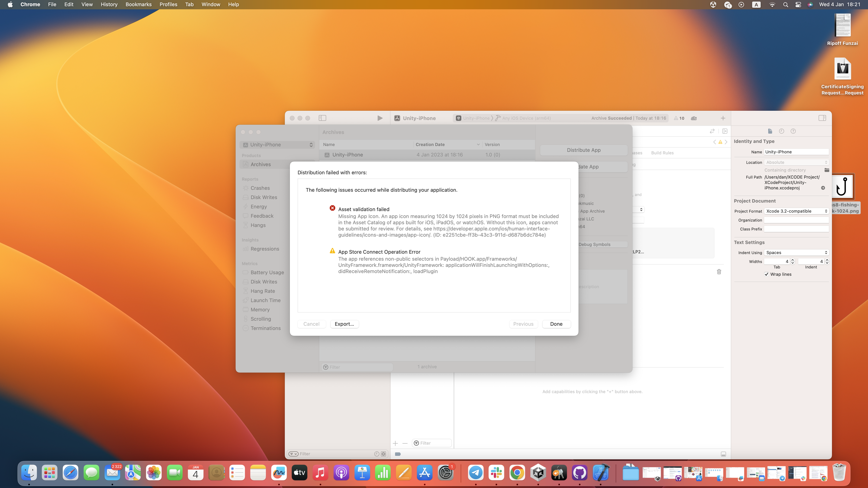The image size is (868, 488).
Task: Open the Unity Hub icon in the Dock
Action: click(538, 473)
